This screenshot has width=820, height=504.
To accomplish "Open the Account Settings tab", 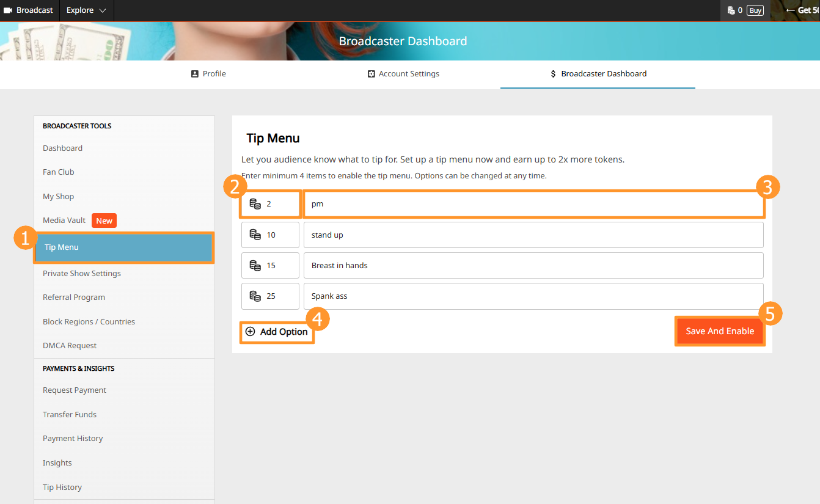I will tap(403, 74).
